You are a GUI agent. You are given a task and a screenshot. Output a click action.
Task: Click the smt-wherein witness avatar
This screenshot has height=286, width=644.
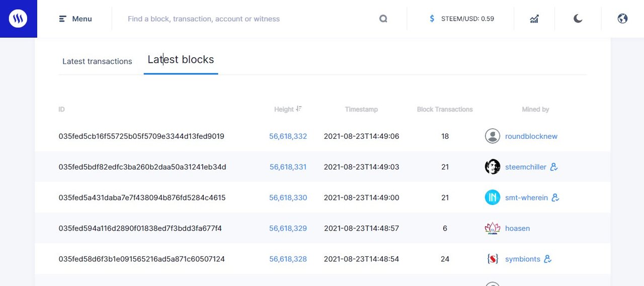[492, 198]
